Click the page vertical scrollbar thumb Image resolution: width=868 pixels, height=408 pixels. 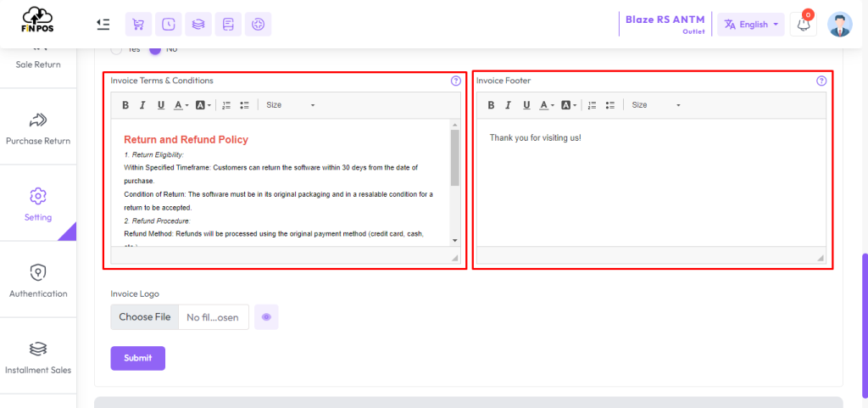pyautogui.click(x=864, y=327)
